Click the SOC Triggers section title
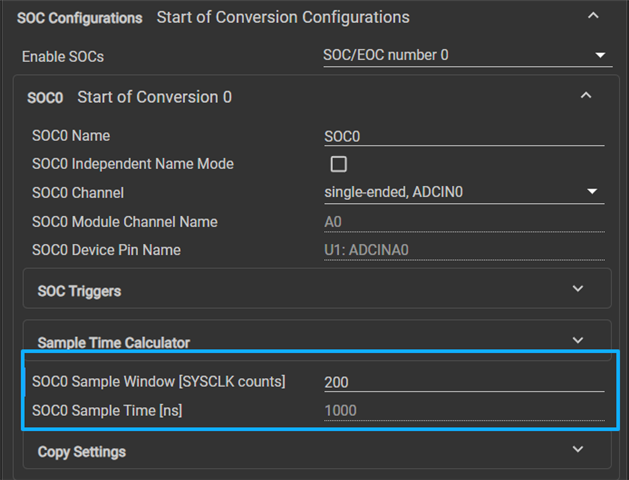This screenshot has width=629, height=480. pos(79,291)
